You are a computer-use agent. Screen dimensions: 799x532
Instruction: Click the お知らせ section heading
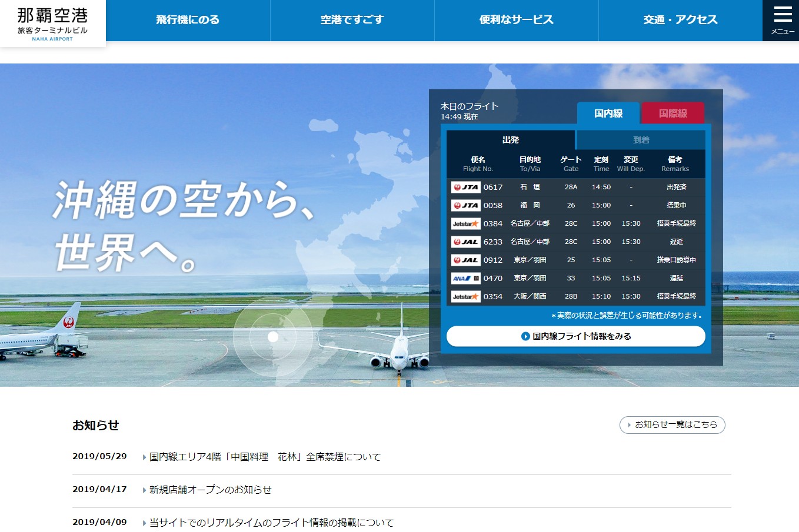96,425
